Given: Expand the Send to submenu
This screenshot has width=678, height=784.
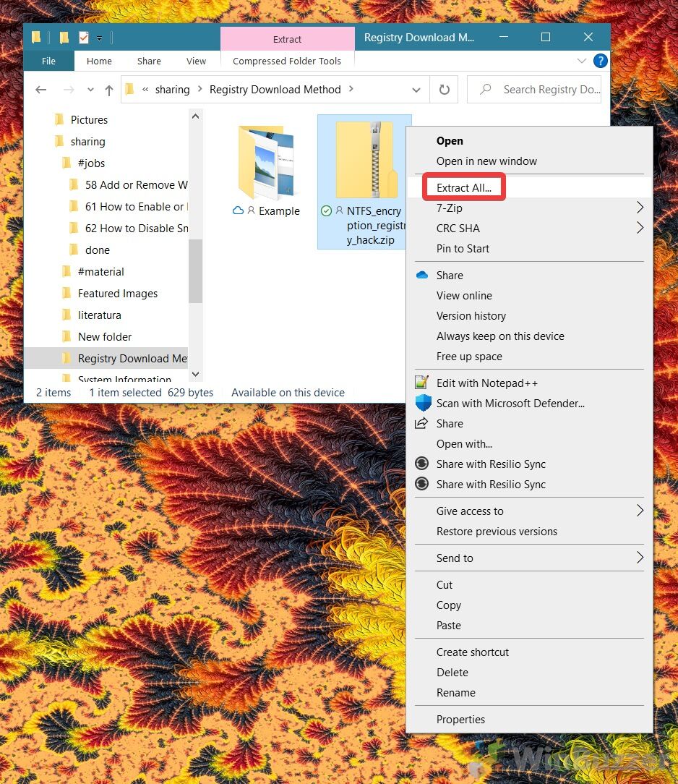Looking at the screenshot, I should [640, 558].
